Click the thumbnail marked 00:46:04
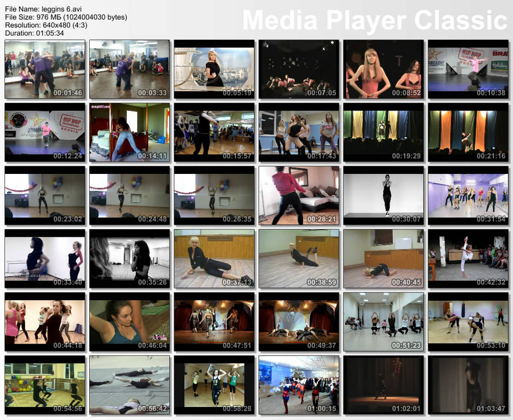513x420 pixels. point(130,322)
